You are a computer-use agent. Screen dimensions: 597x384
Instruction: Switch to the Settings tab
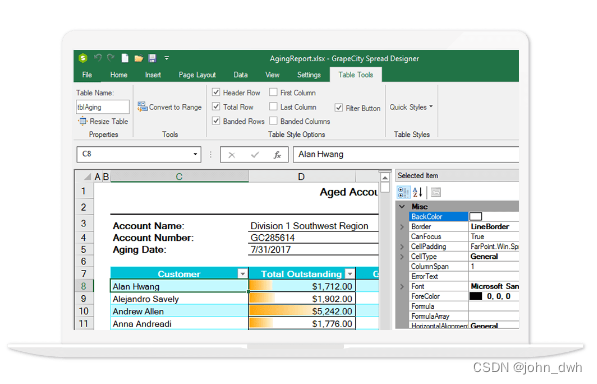[x=309, y=75]
